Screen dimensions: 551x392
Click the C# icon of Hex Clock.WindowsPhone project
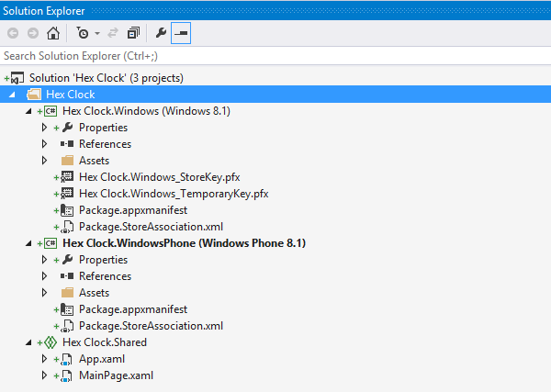click(51, 243)
